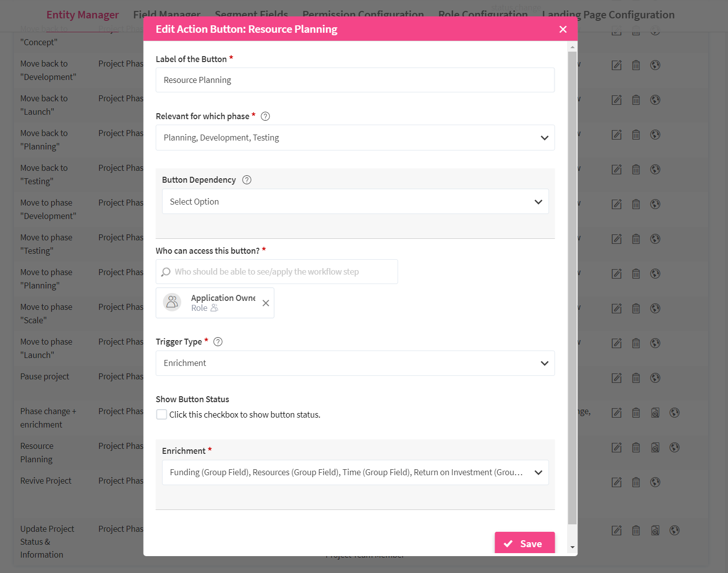The image size is (728, 573).
Task: Click globe icon for Move back to "Launch"
Action: pos(655,100)
